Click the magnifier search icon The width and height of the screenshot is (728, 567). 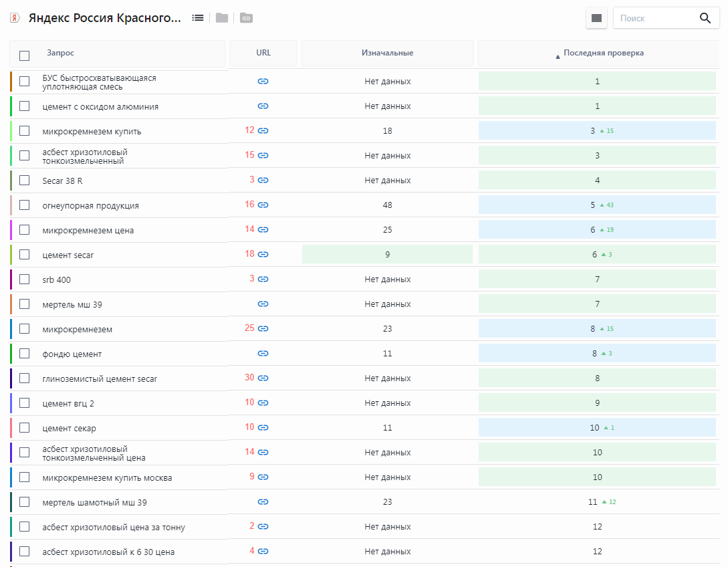(x=705, y=19)
